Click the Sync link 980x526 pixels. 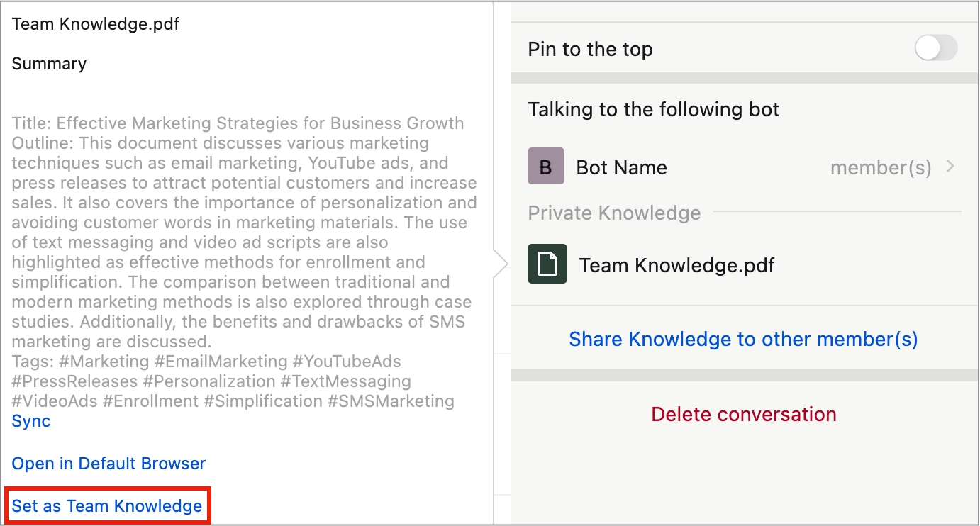(x=31, y=421)
